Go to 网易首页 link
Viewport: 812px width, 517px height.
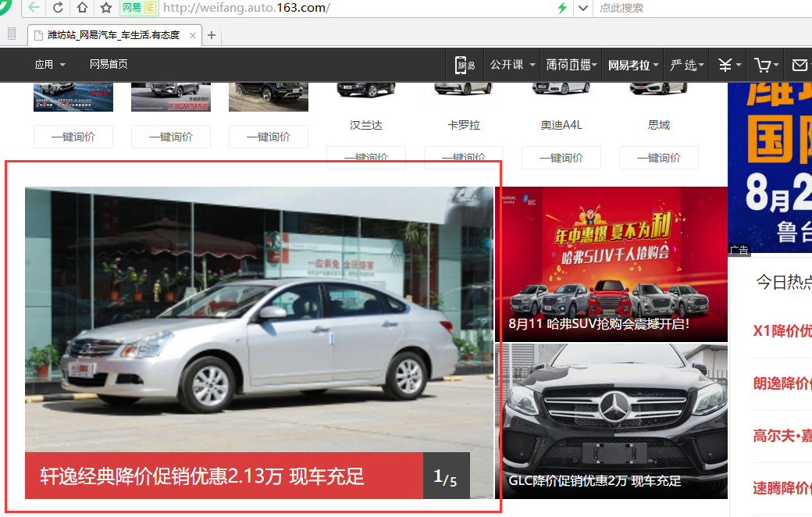109,64
